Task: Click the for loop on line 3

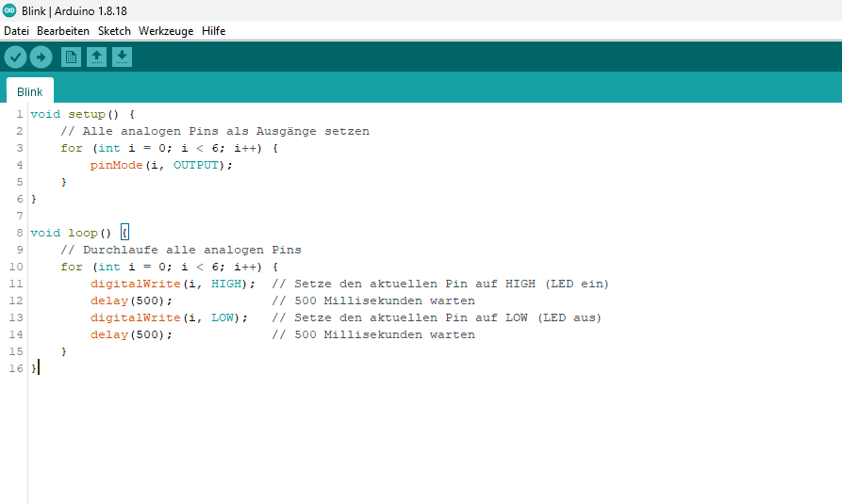Action: point(169,148)
